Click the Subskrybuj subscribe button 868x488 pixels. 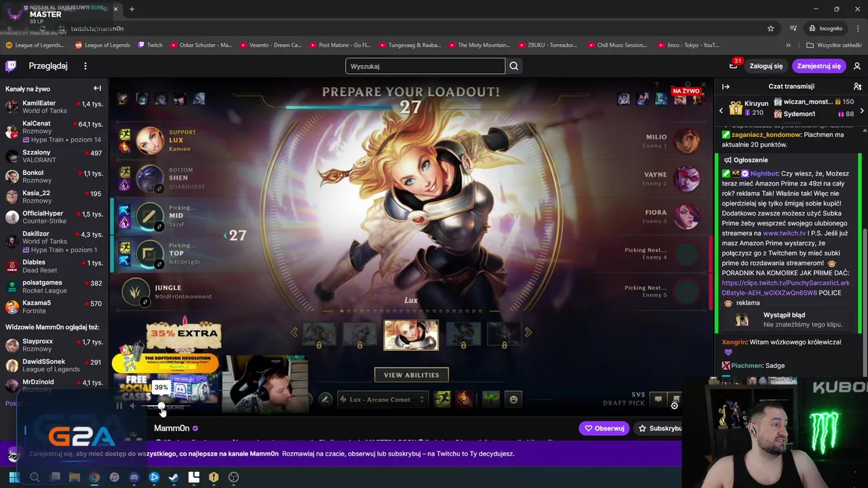[658, 428]
